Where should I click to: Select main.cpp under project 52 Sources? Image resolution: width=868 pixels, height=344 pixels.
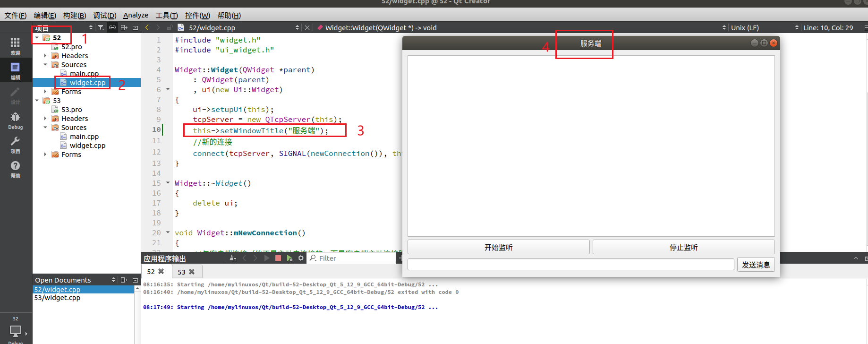(x=84, y=73)
